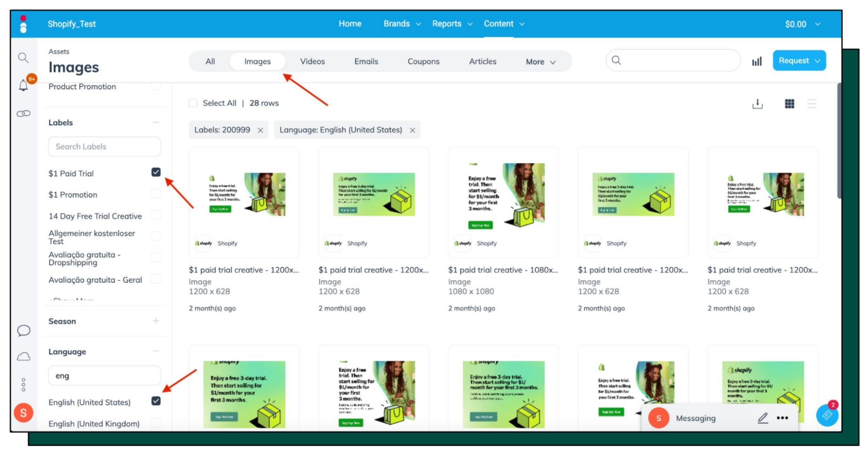This screenshot has height=456, width=868.
Task: Tick the Select All checkbox
Action: pos(193,103)
